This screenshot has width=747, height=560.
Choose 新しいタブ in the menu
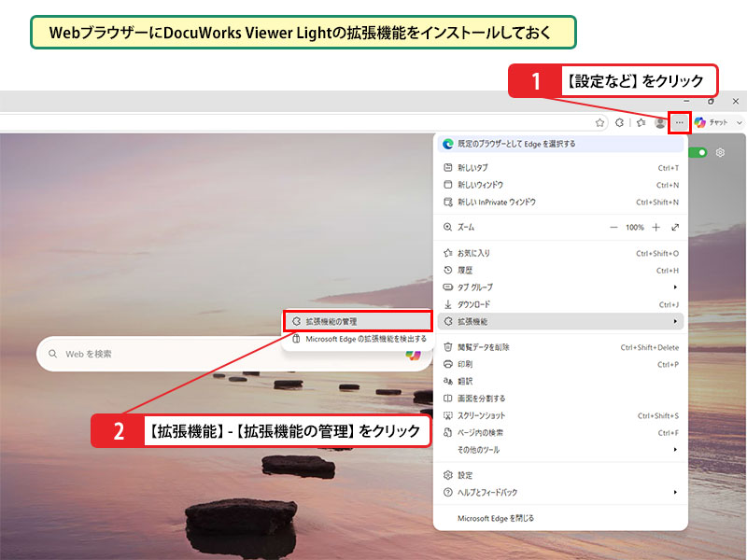coord(560,168)
